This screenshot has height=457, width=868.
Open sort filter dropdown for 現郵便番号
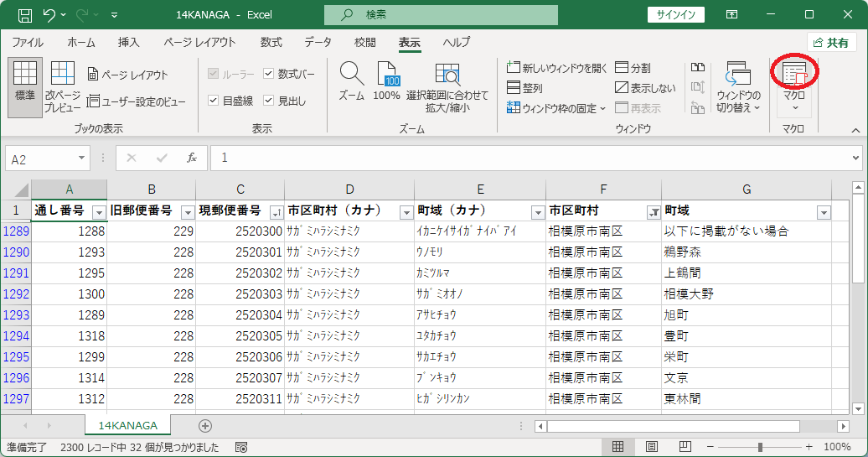[276, 212]
